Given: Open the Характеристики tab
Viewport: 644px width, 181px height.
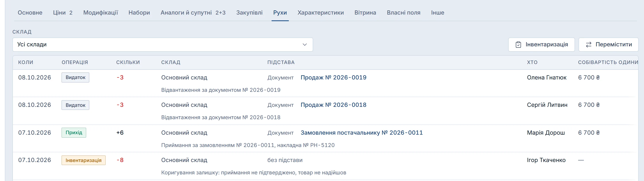Looking at the screenshot, I should point(320,13).
